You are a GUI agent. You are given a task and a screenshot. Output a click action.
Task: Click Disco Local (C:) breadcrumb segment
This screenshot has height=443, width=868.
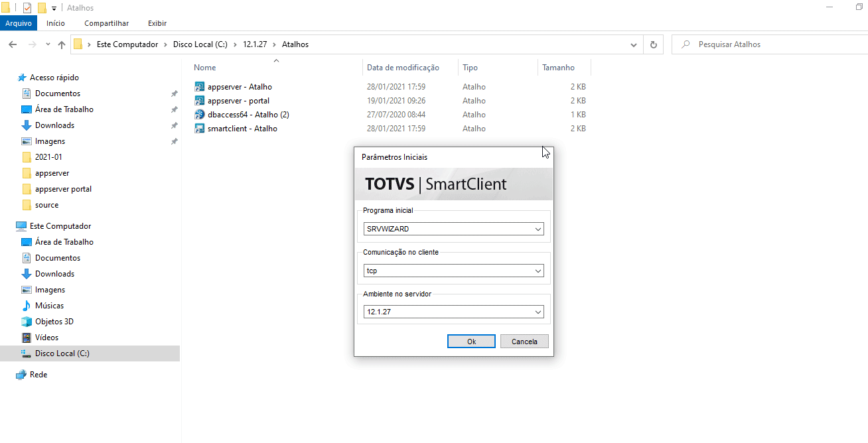click(200, 44)
